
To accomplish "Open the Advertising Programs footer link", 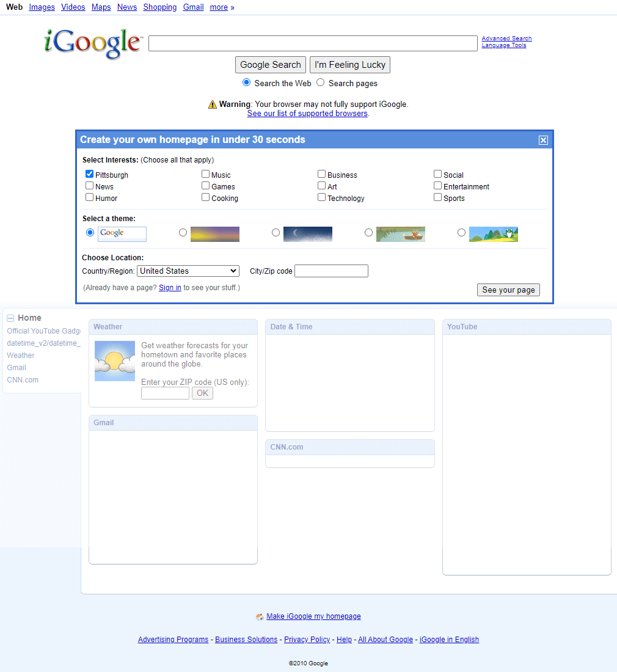I will (173, 640).
